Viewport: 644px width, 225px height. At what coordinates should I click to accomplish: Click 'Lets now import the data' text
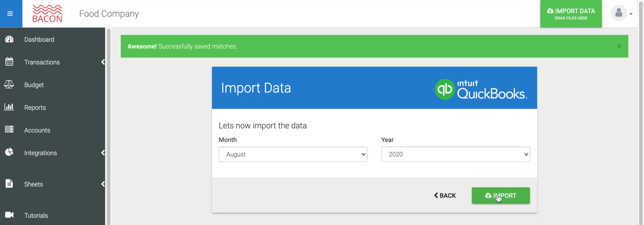(263, 126)
